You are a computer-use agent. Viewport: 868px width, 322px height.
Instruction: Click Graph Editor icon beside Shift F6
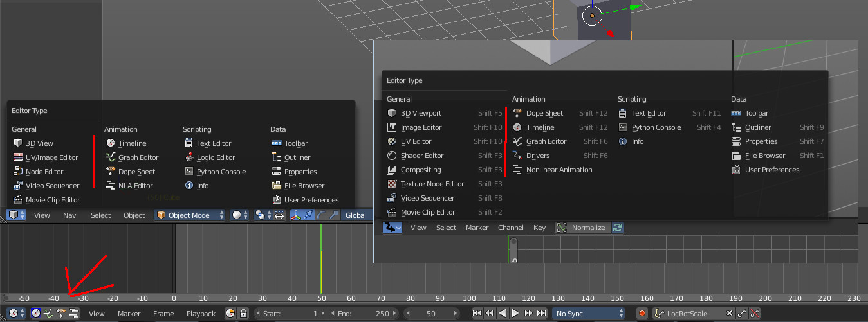tap(517, 141)
